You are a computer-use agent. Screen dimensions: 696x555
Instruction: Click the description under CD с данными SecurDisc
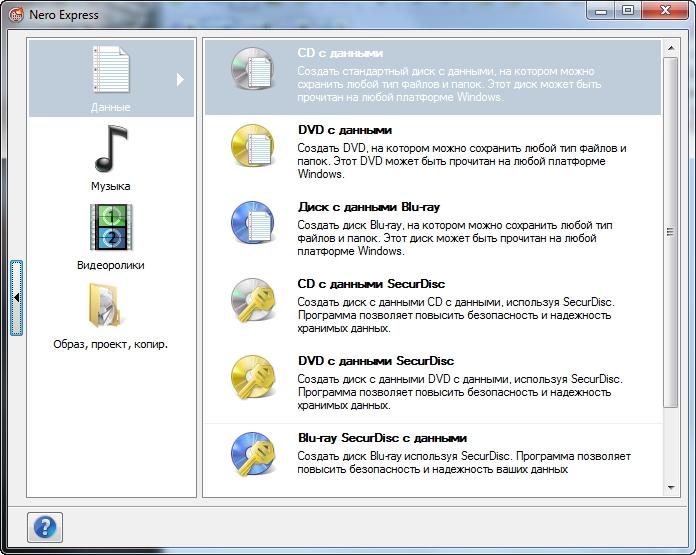coord(456,315)
